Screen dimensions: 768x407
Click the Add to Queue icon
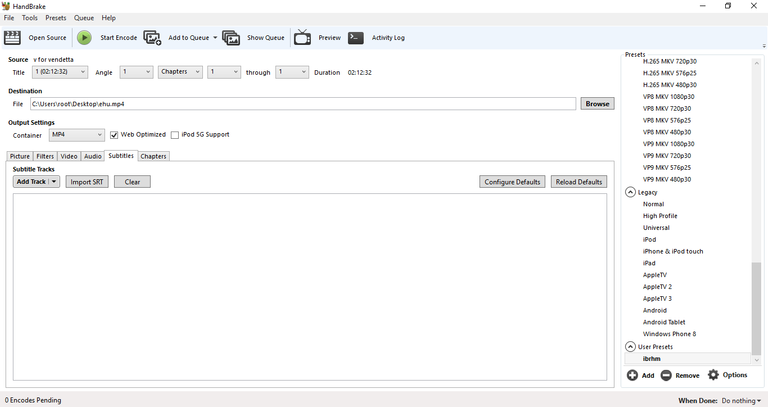coord(152,38)
